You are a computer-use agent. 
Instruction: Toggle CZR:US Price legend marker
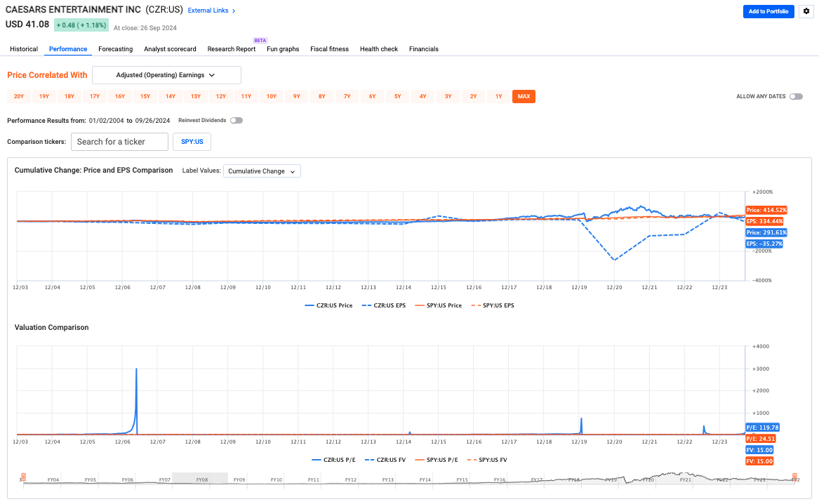pyautogui.click(x=312, y=305)
